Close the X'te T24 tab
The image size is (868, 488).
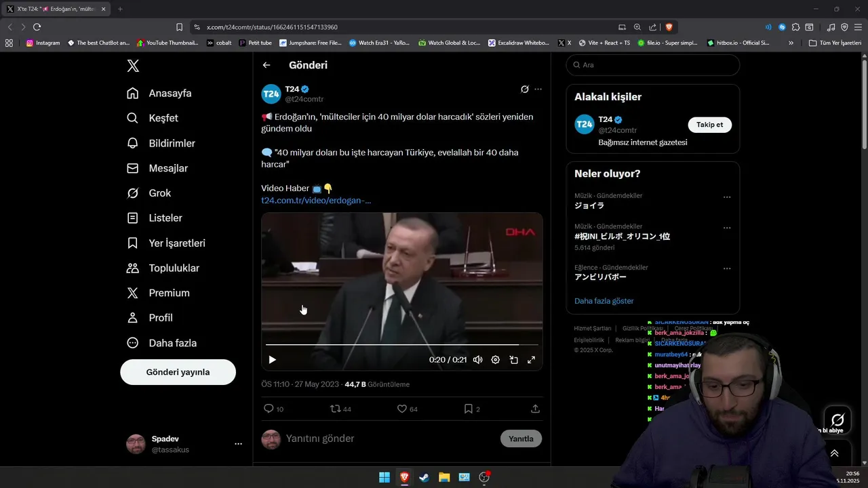[103, 9]
